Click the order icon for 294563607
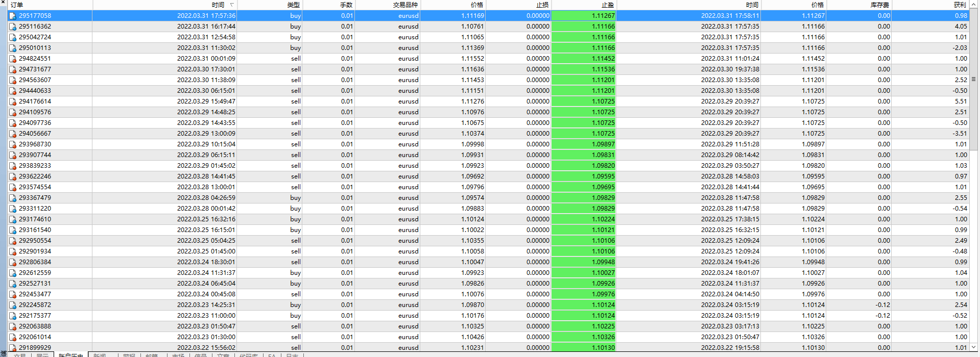 point(13,80)
